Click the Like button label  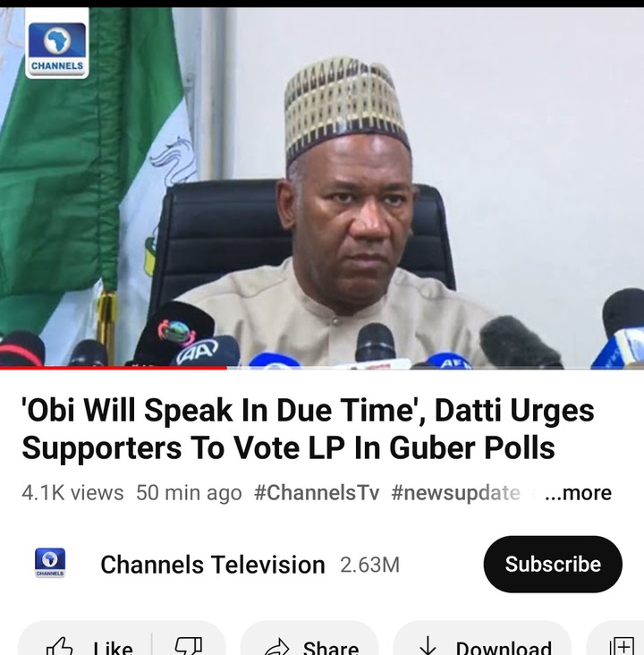pyautogui.click(x=113, y=648)
